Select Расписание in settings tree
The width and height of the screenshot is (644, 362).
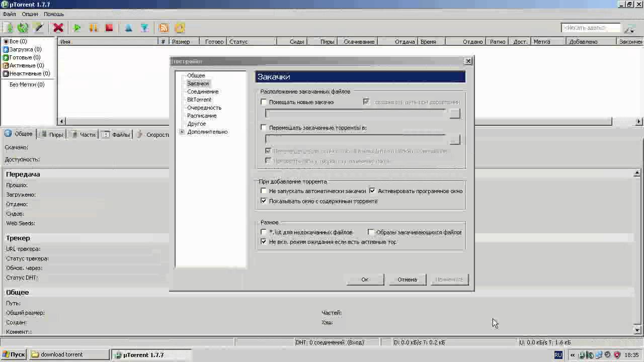202,116
